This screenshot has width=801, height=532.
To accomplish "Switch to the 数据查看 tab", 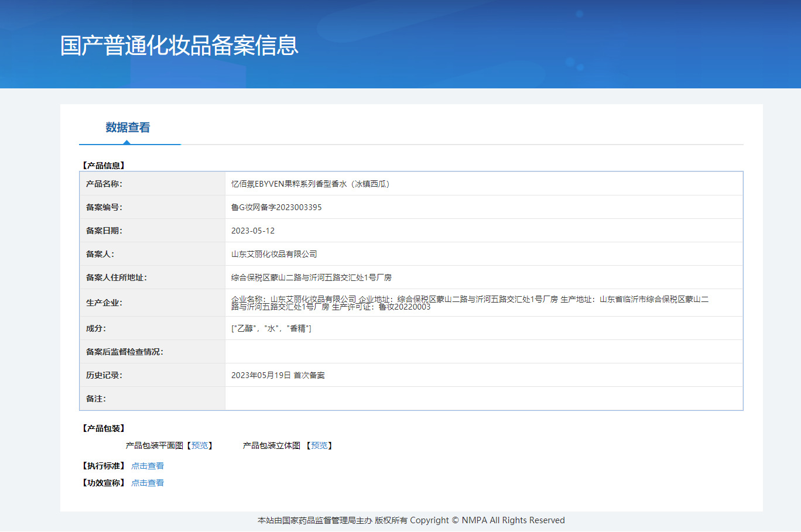I will tap(128, 128).
